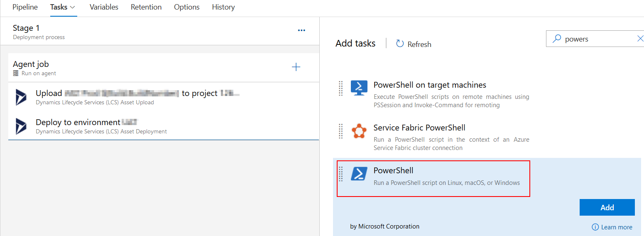Screen dimensions: 644x236
Task: Select the LCS Asset Upload task
Action: 164,97
